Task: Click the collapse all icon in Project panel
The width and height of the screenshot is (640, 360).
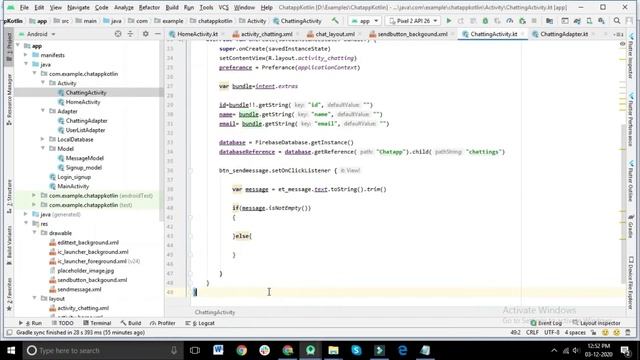Action: point(130,34)
